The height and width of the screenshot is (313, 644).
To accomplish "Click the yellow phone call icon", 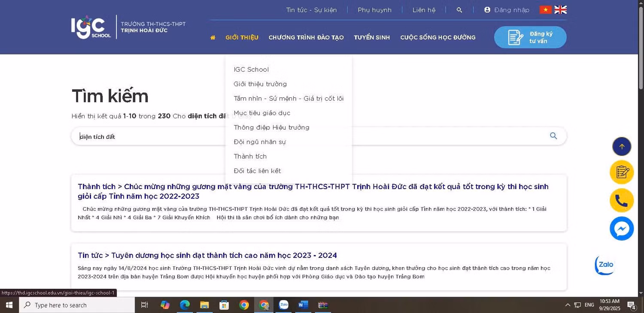I will [x=622, y=200].
